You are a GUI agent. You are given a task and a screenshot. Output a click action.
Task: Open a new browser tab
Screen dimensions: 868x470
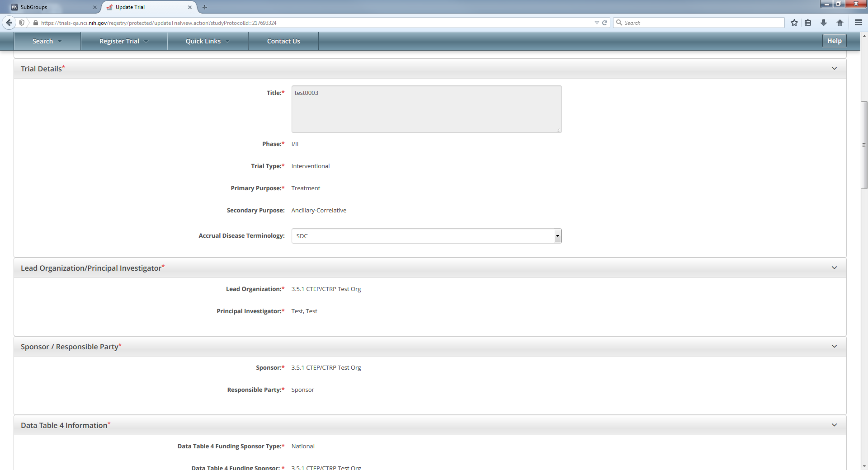tap(205, 7)
